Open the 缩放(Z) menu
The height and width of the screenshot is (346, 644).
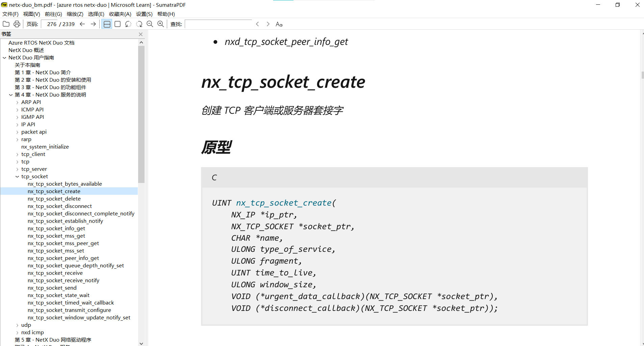pyautogui.click(x=75, y=14)
